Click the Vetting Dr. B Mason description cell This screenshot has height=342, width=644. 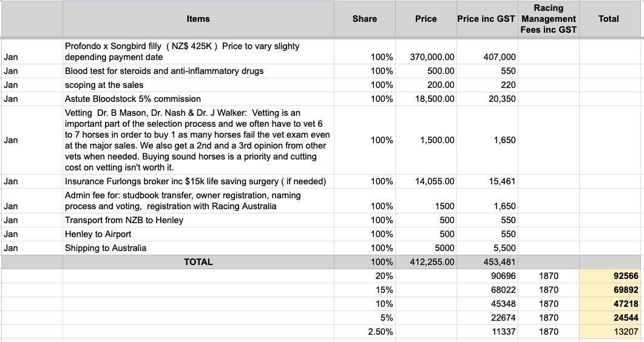[x=198, y=140]
